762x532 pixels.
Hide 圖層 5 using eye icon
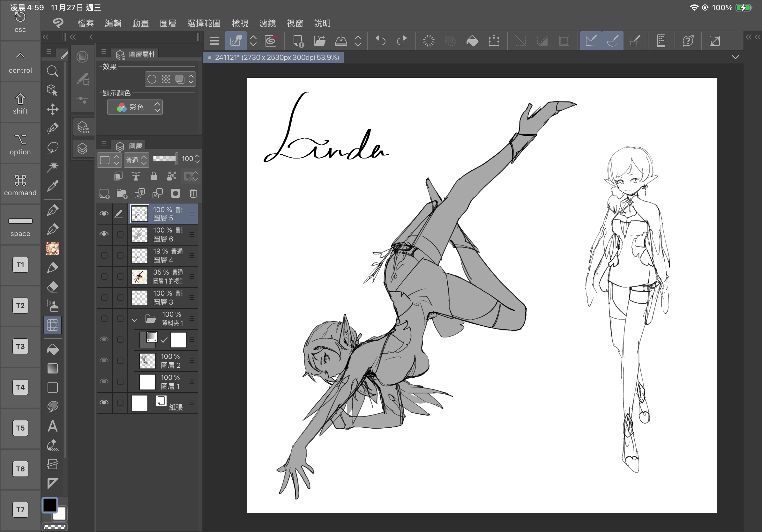coord(104,214)
